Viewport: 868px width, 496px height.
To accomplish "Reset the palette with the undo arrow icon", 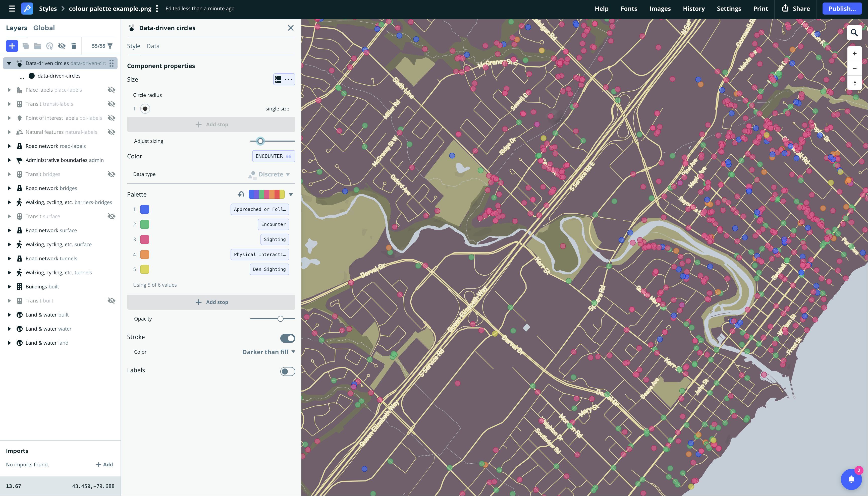I will tap(241, 194).
